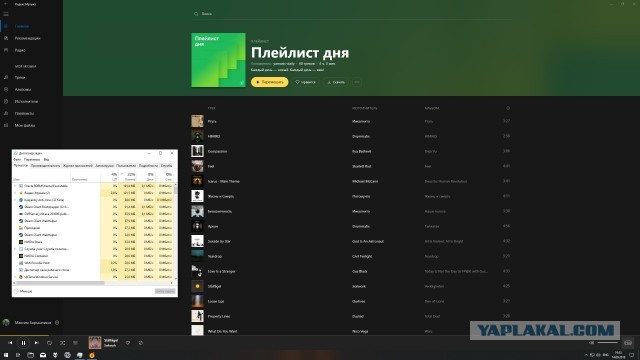Open Исполнители in the sidebar

point(26,101)
